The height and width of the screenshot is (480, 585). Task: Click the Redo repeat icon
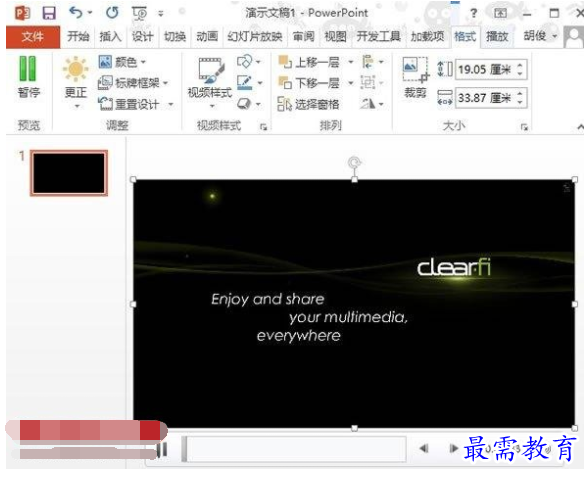point(112,13)
